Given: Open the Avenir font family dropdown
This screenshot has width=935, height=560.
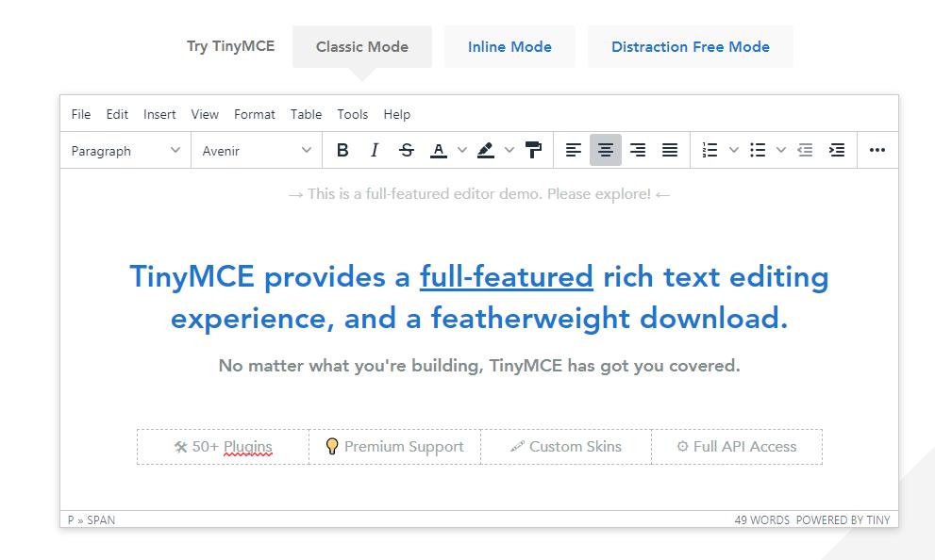Looking at the screenshot, I should click(x=257, y=151).
